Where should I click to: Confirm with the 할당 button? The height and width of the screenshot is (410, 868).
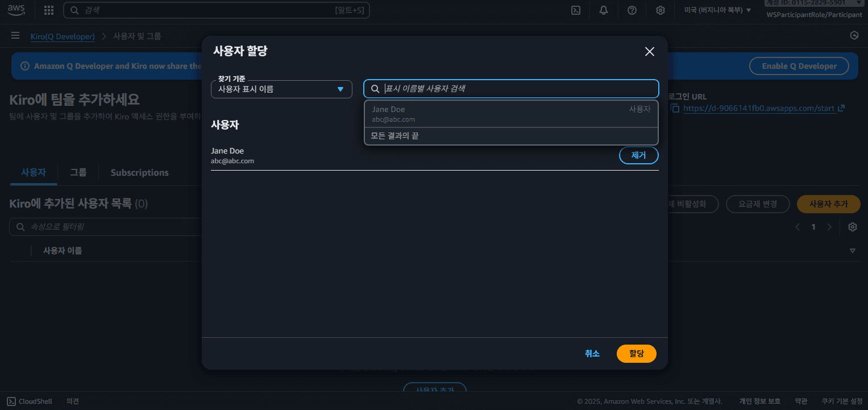[x=636, y=354]
